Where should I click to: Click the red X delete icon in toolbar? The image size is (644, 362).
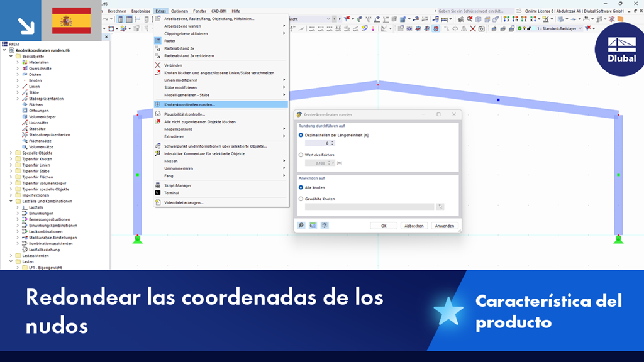pyautogui.click(x=473, y=29)
